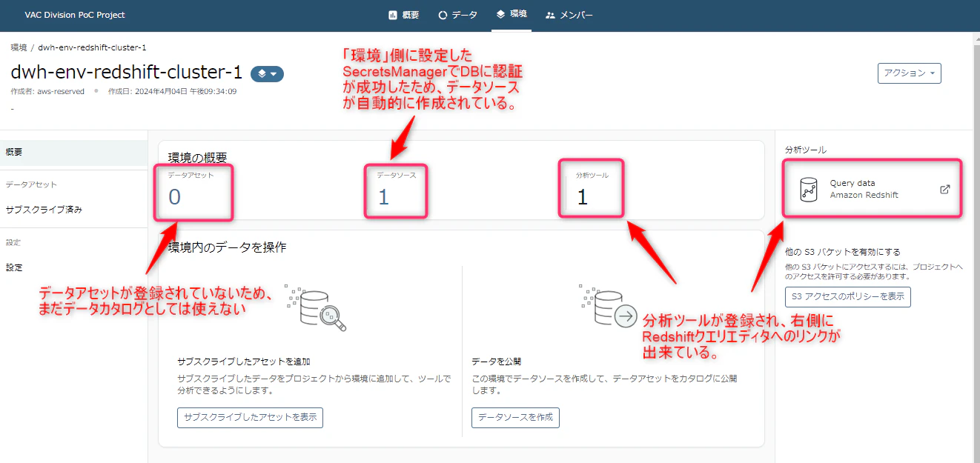Go to the メンバー tab

pyautogui.click(x=569, y=15)
